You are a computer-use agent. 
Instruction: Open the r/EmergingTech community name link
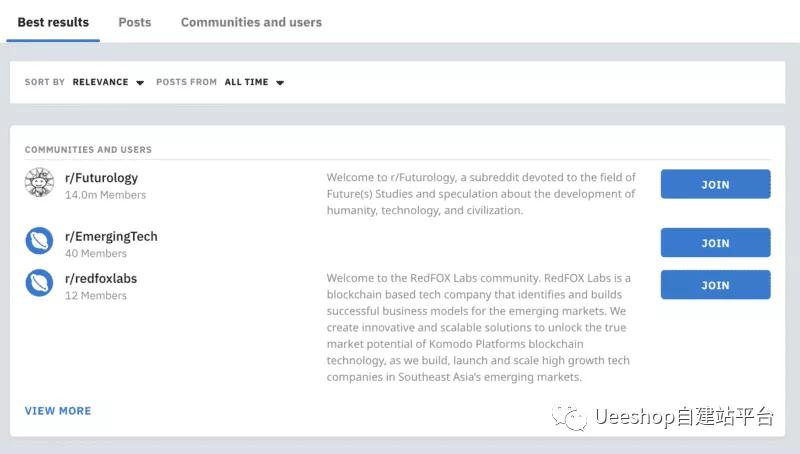point(111,237)
